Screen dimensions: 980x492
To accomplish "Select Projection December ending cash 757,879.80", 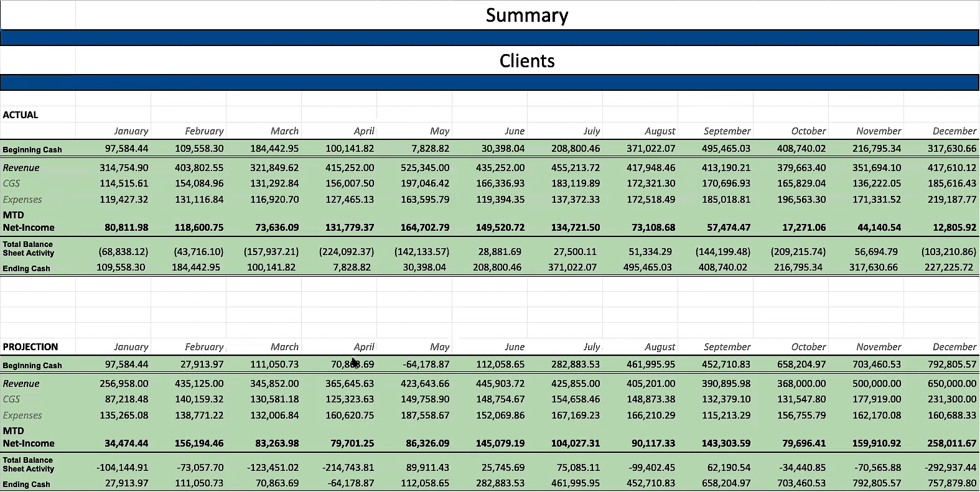I will 952,483.
